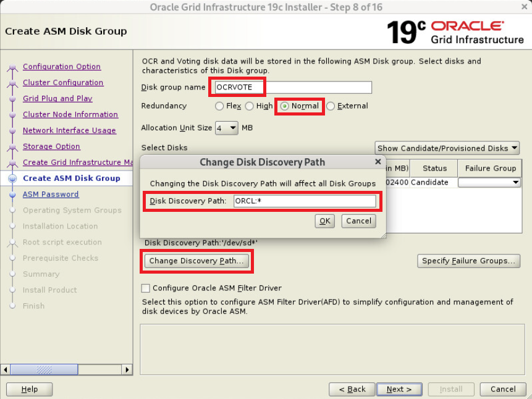The width and height of the screenshot is (532, 399).
Task: Select the Create ASM Disk Group step
Action: 72,178
